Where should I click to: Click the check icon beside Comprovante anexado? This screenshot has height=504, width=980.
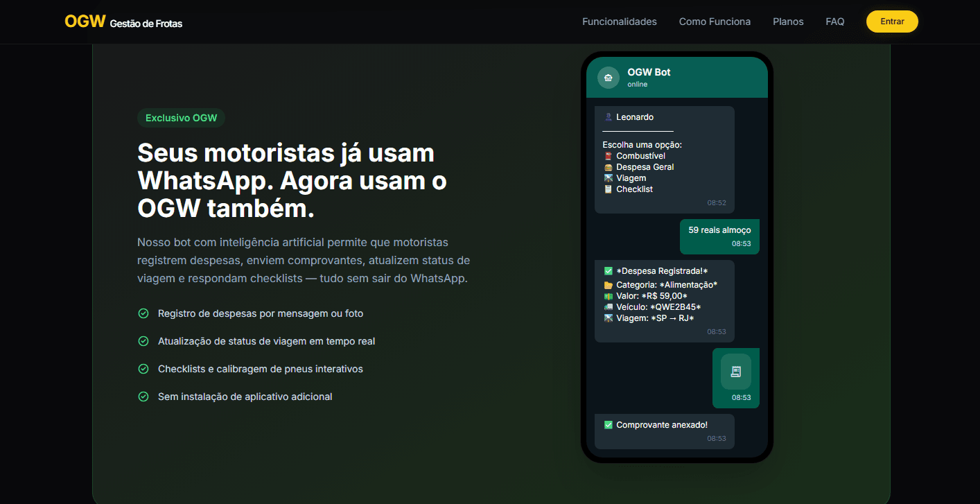coord(608,425)
